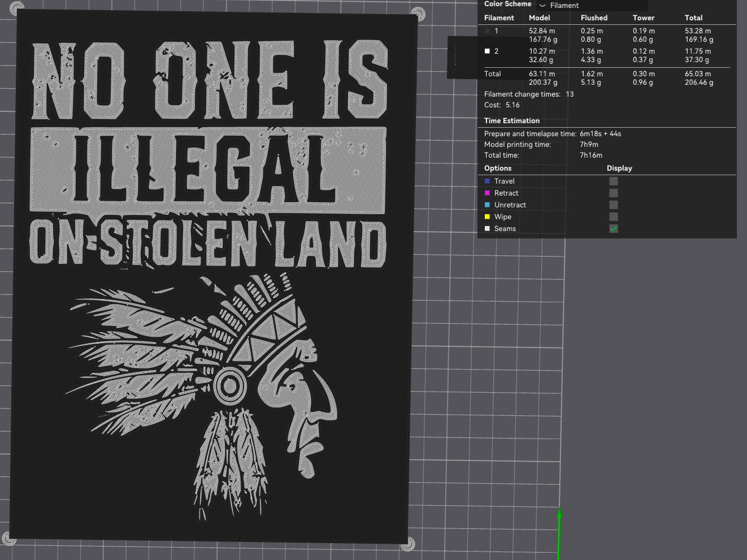Click the 0.37 g tower weight

[643, 60]
